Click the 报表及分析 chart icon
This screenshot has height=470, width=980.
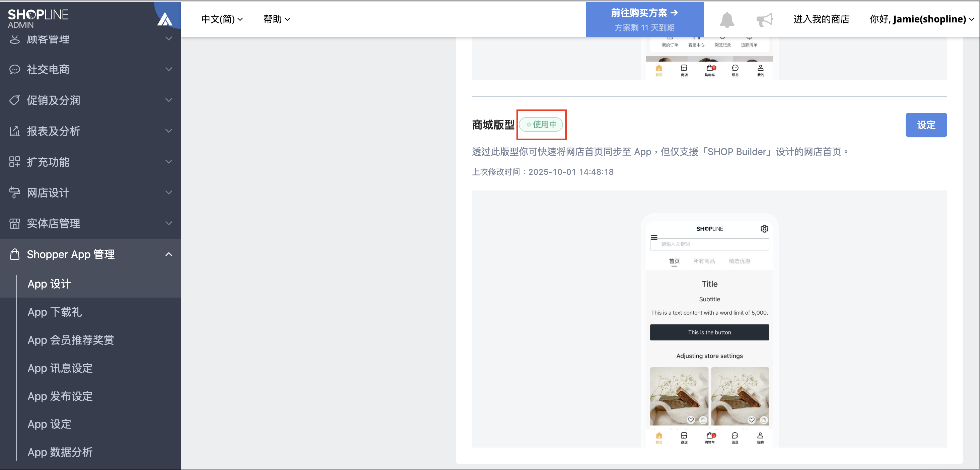coord(14,131)
